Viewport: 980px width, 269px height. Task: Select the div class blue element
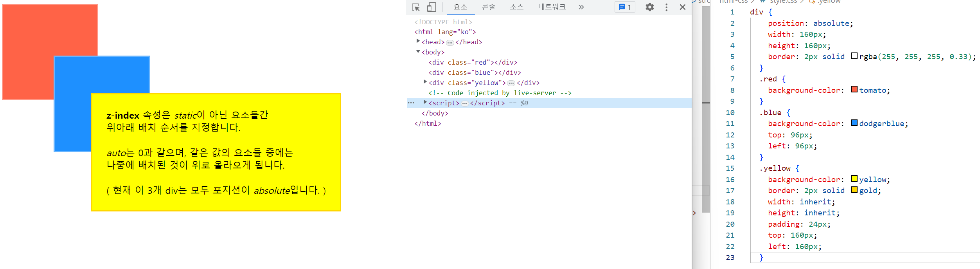(x=475, y=72)
